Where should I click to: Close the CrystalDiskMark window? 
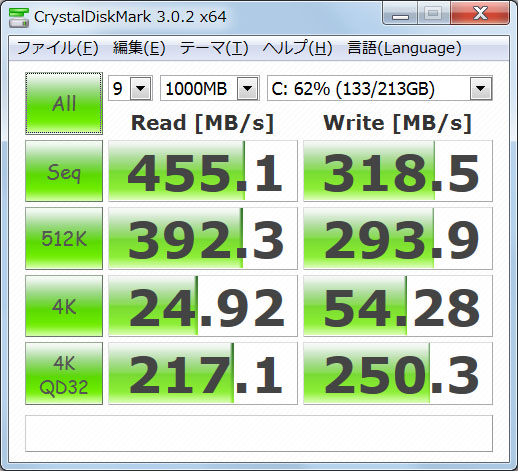pos(480,14)
